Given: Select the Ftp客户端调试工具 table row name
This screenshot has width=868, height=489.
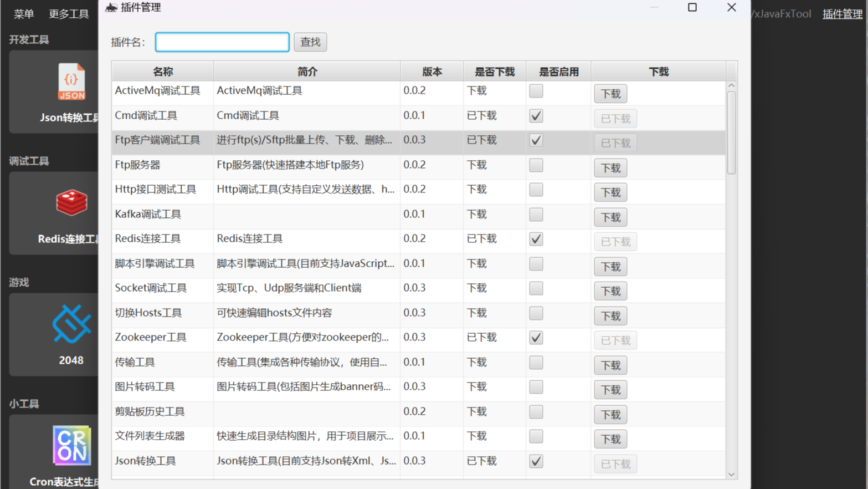Looking at the screenshot, I should (157, 140).
